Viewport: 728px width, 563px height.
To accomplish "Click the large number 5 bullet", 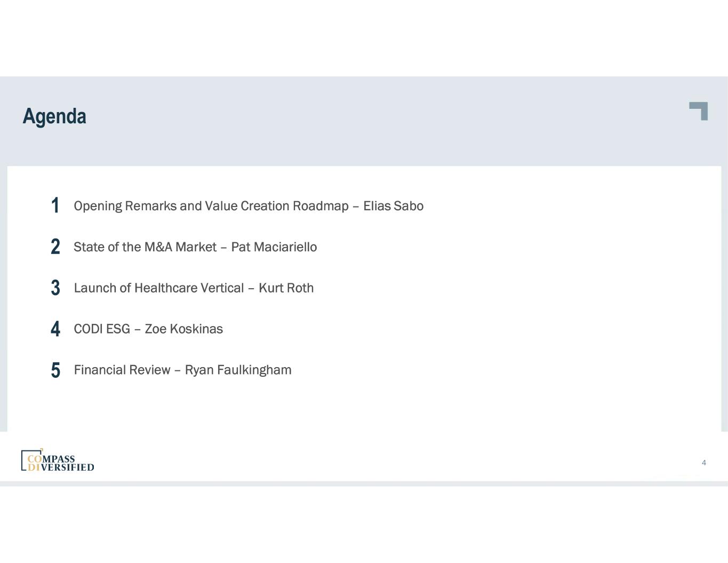I will [55, 370].
